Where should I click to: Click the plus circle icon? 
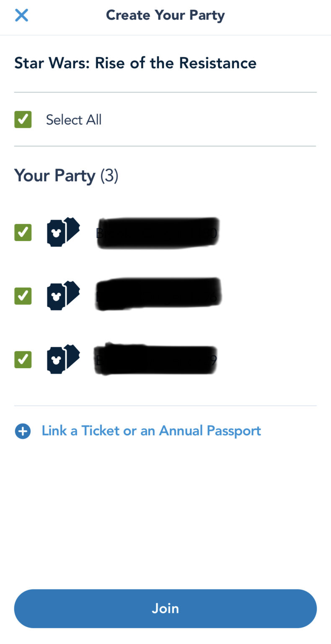tap(23, 431)
